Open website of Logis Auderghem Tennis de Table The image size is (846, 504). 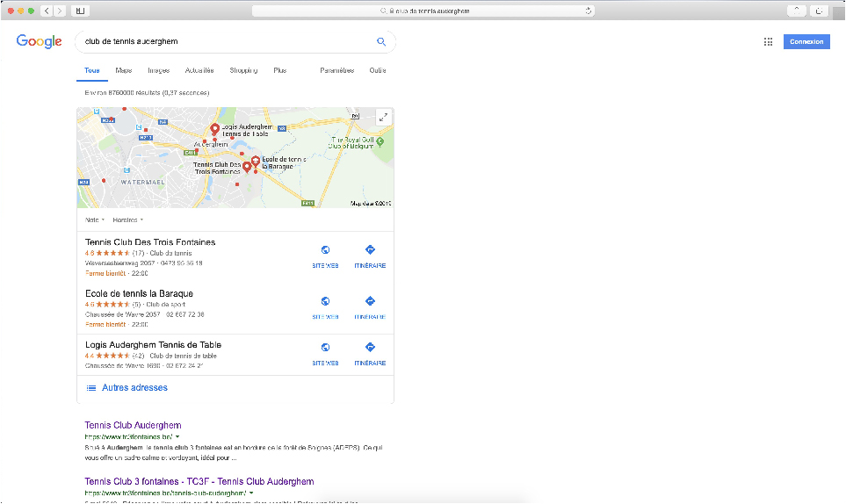[325, 354]
